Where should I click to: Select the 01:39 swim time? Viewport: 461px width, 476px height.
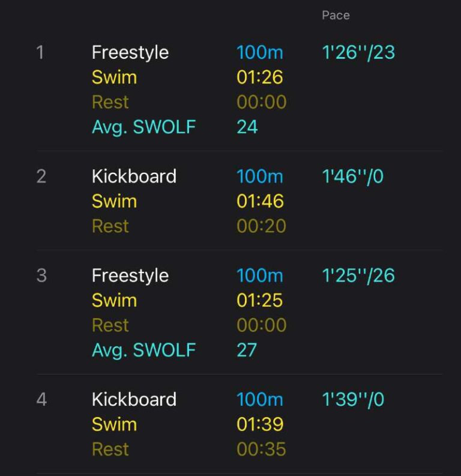(x=259, y=424)
